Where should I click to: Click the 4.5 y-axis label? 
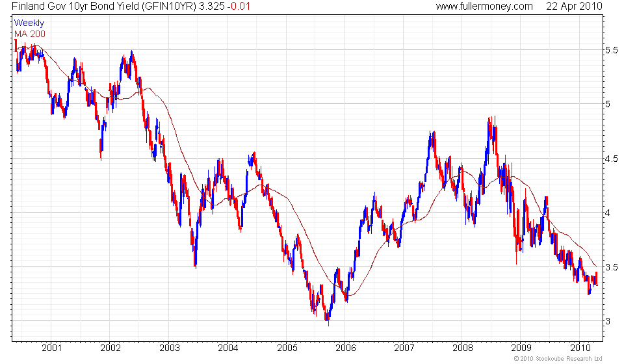pos(612,159)
